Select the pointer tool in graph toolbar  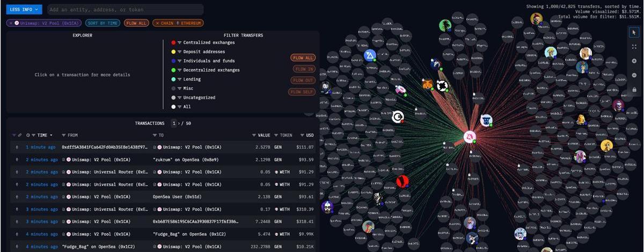[x=634, y=33]
